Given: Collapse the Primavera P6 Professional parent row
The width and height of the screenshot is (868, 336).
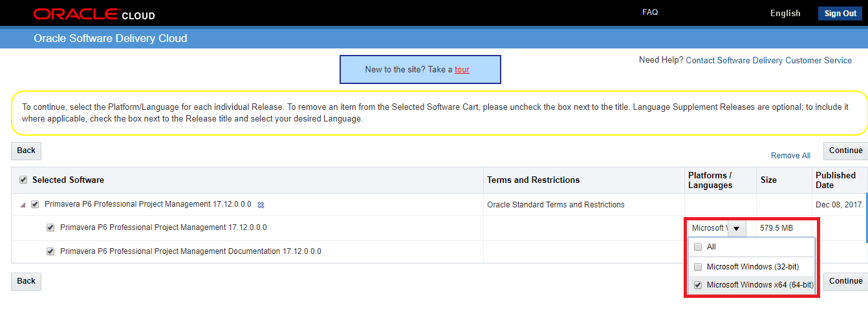Looking at the screenshot, I should pyautogui.click(x=23, y=205).
